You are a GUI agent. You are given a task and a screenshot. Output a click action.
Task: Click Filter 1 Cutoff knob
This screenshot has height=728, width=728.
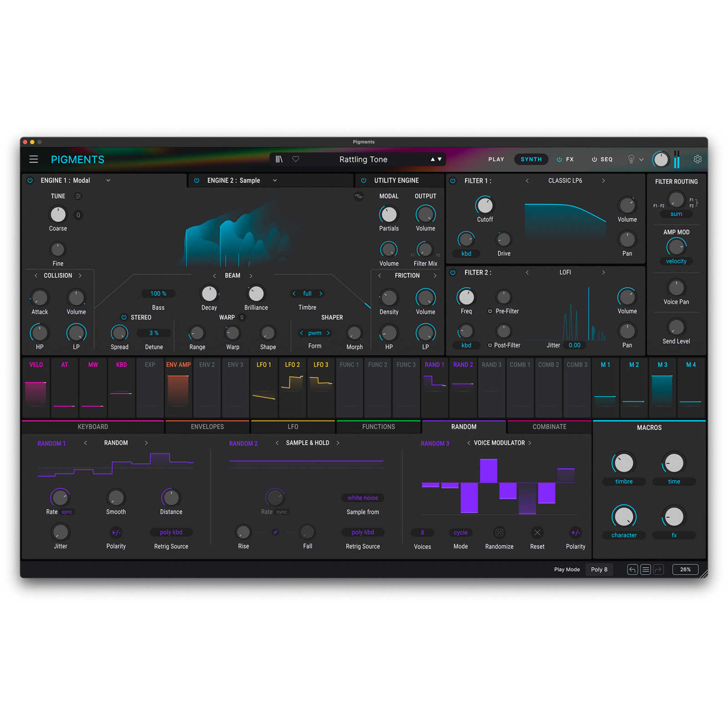[485, 206]
